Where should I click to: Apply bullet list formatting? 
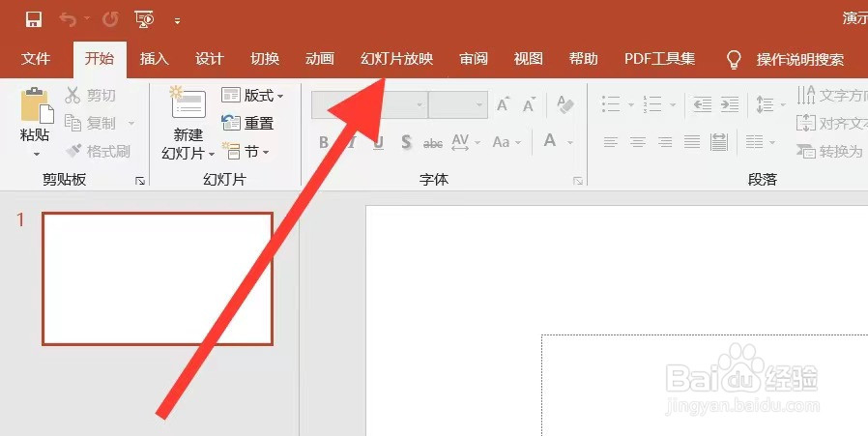611,104
